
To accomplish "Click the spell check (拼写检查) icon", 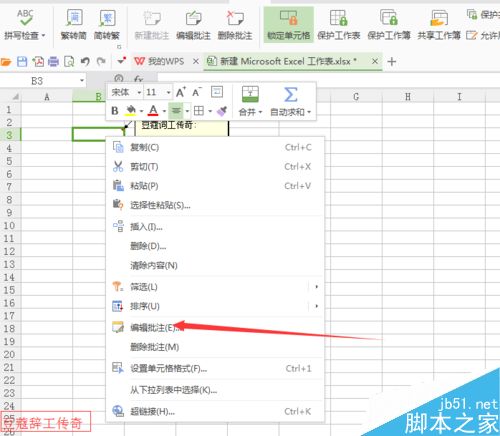I will tap(25, 18).
